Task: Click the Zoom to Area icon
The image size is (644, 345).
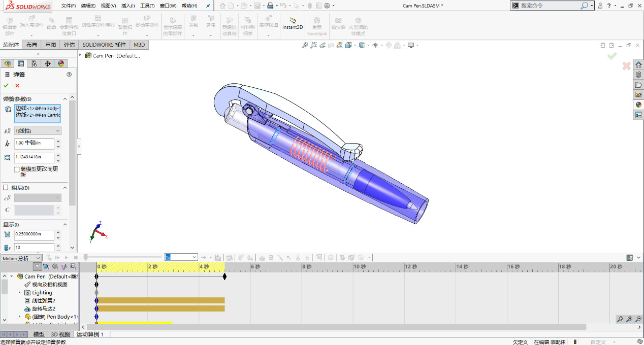Action: pos(314,45)
